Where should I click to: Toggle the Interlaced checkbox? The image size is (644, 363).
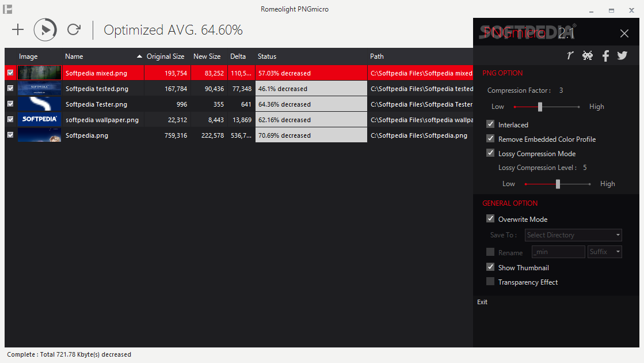490,124
